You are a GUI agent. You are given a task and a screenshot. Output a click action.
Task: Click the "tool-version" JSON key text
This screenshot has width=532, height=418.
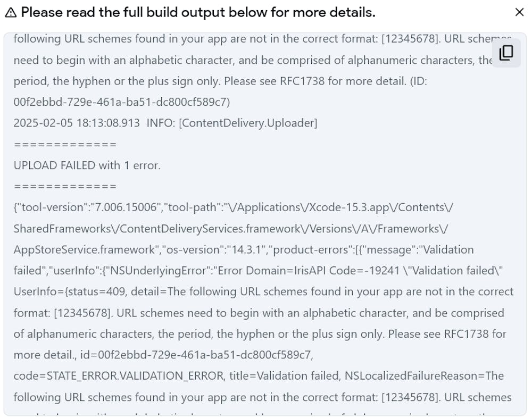pos(44,207)
